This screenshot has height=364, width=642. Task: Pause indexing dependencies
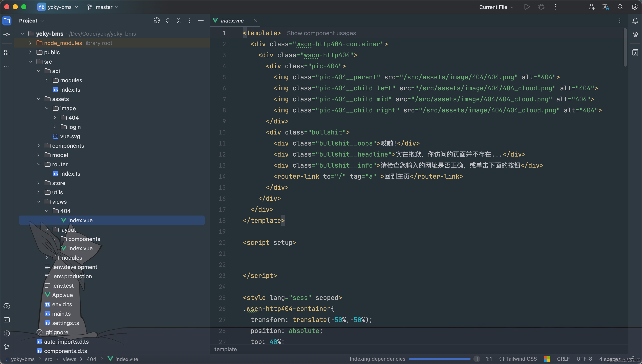[477, 359]
